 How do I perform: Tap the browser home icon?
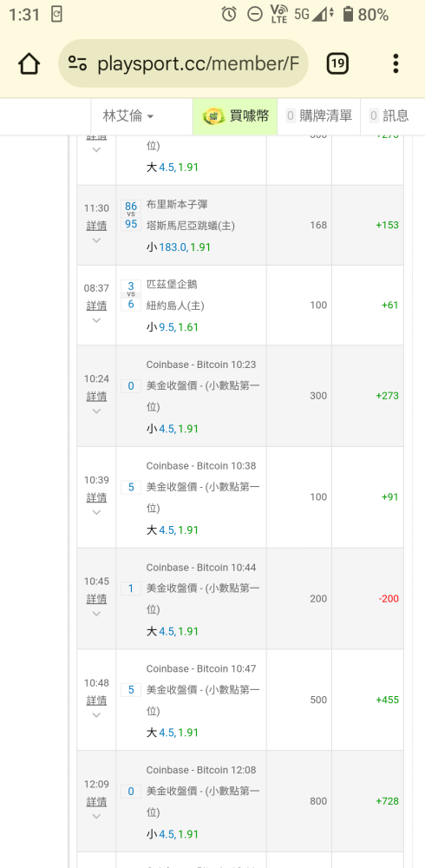point(29,63)
